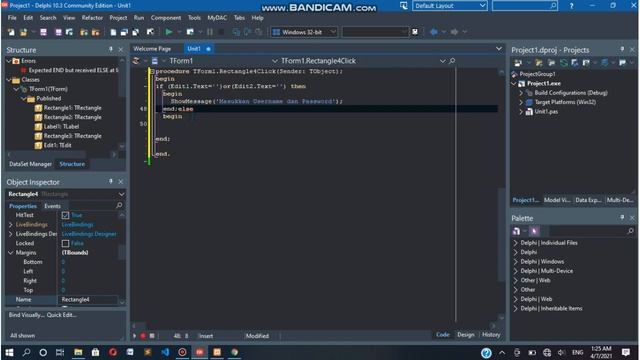The image size is (640, 360).
Task: Open the TForm1.Rectangle4Click method dropdown
Action: 442,61
